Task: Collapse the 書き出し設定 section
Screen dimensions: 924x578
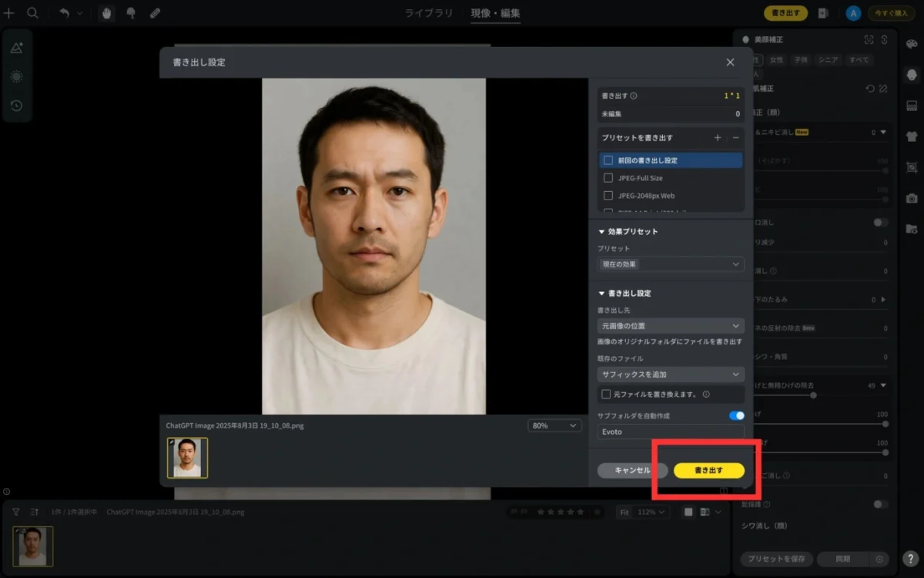Action: coord(602,293)
